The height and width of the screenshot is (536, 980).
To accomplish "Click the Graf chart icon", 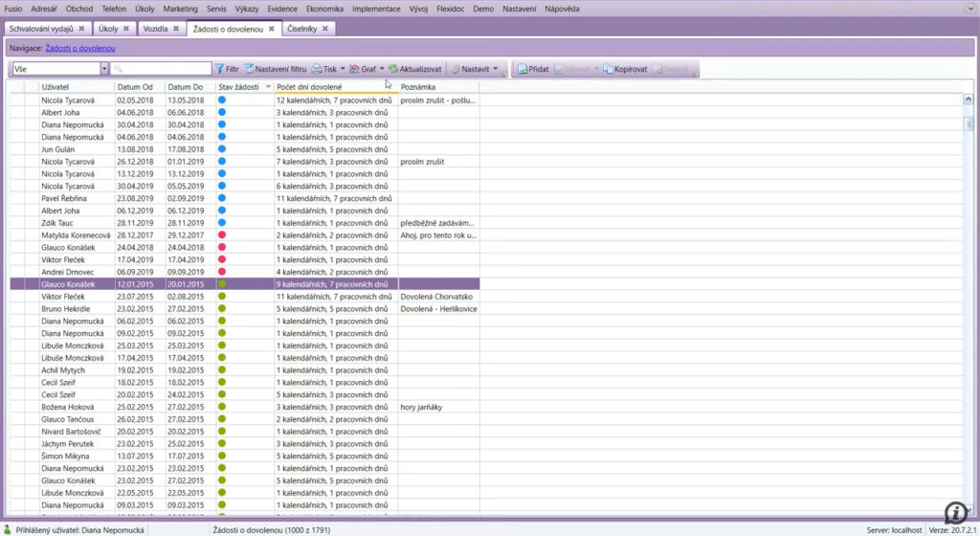I will click(354, 69).
